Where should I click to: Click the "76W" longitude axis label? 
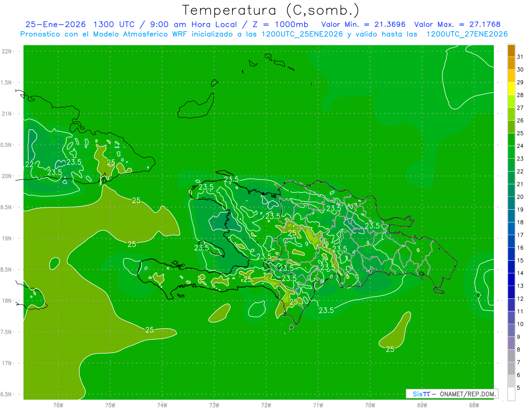[58, 405]
